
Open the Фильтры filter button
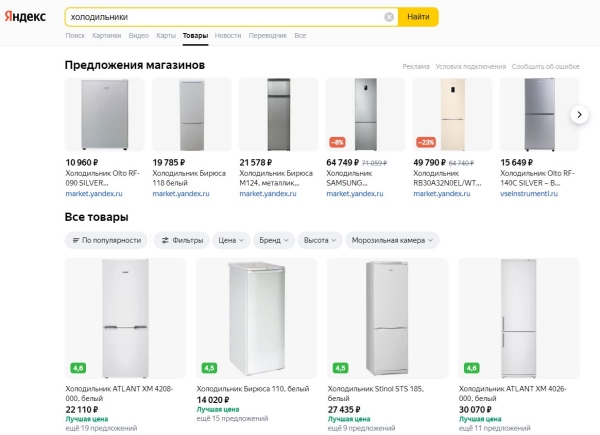tap(181, 240)
